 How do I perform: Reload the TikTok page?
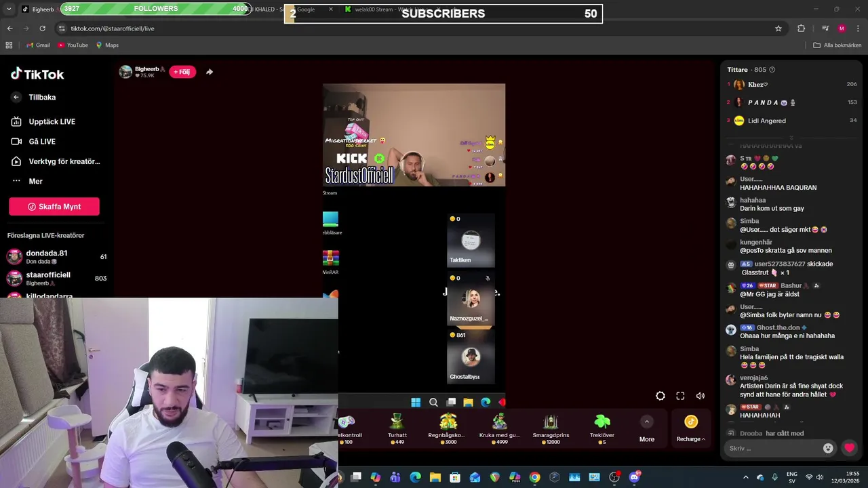[x=42, y=28]
